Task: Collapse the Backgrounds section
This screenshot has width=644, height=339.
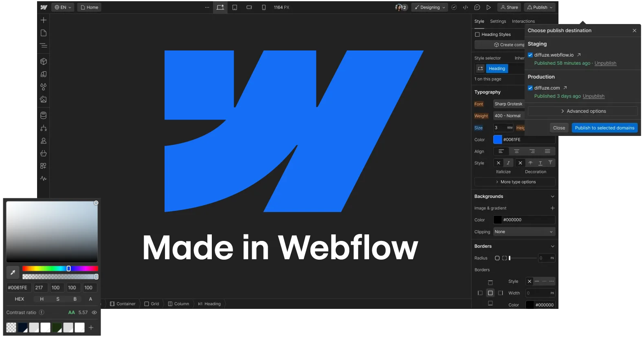Action: tap(552, 197)
